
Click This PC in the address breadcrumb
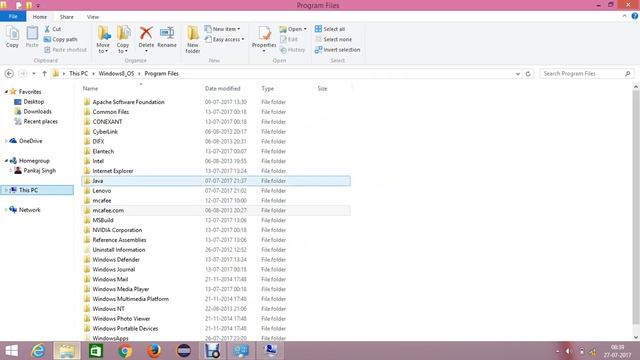[x=78, y=74]
